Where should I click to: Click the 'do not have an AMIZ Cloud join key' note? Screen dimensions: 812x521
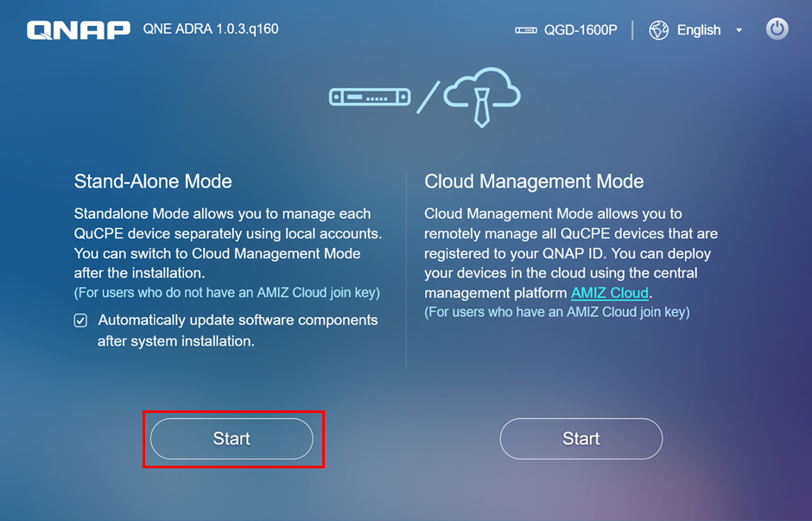pyautogui.click(x=227, y=293)
